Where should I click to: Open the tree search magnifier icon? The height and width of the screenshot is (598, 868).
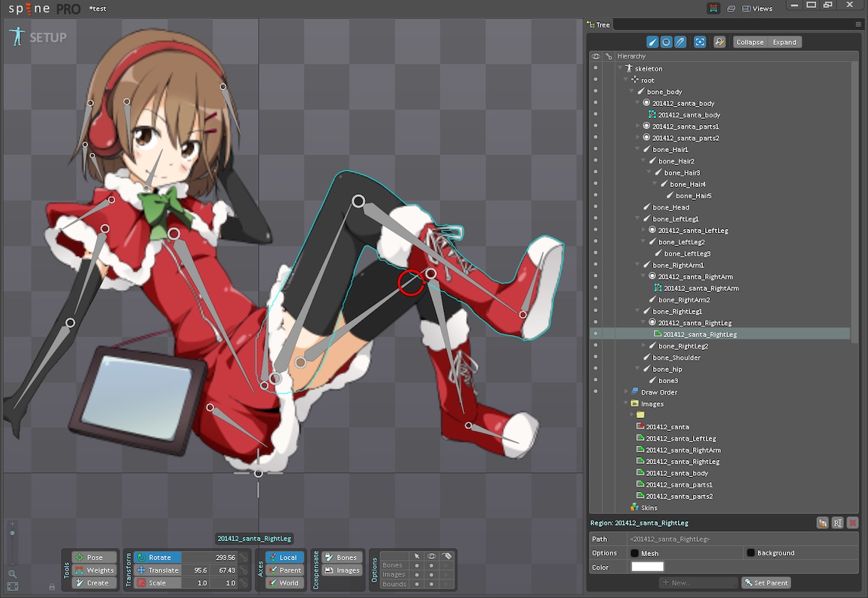click(x=719, y=42)
